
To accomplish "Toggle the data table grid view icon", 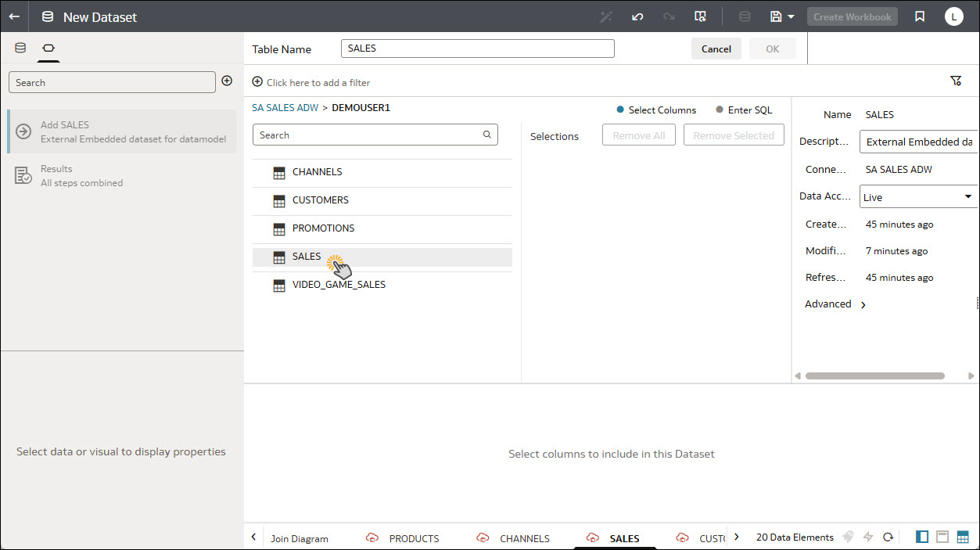I will tap(963, 537).
